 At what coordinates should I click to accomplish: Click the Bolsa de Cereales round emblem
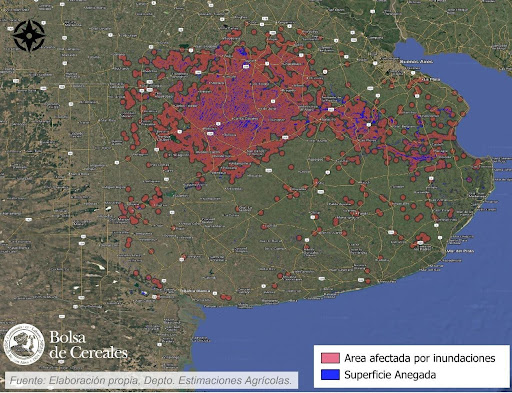pyautogui.click(x=24, y=344)
